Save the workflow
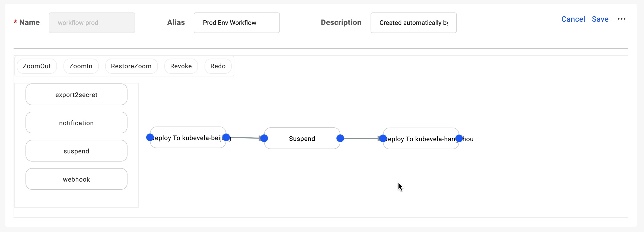Image resolution: width=644 pixels, height=232 pixels. tap(600, 19)
